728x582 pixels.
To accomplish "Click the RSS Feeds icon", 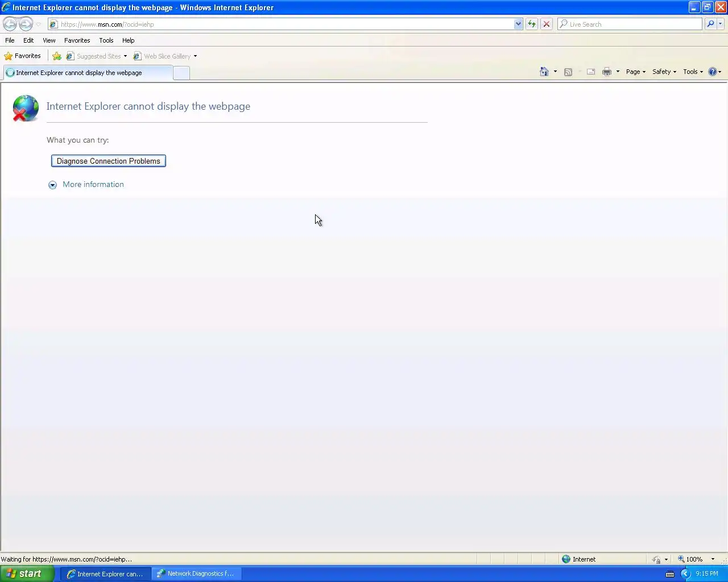I will tap(568, 72).
